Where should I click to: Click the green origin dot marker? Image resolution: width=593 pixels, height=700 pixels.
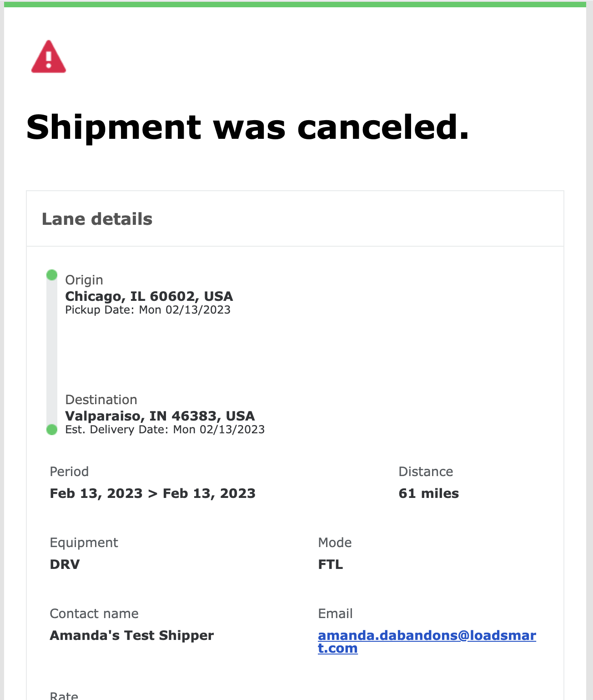pyautogui.click(x=52, y=275)
